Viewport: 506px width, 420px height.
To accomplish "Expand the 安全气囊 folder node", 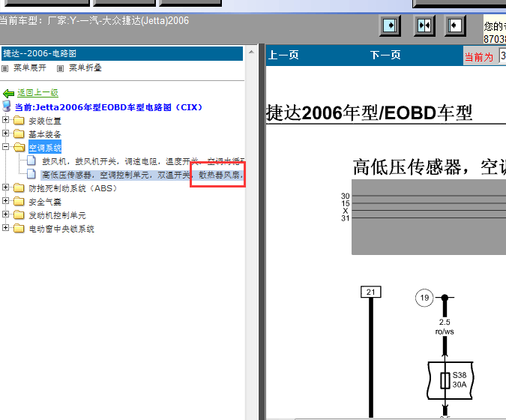I will coord(5,200).
